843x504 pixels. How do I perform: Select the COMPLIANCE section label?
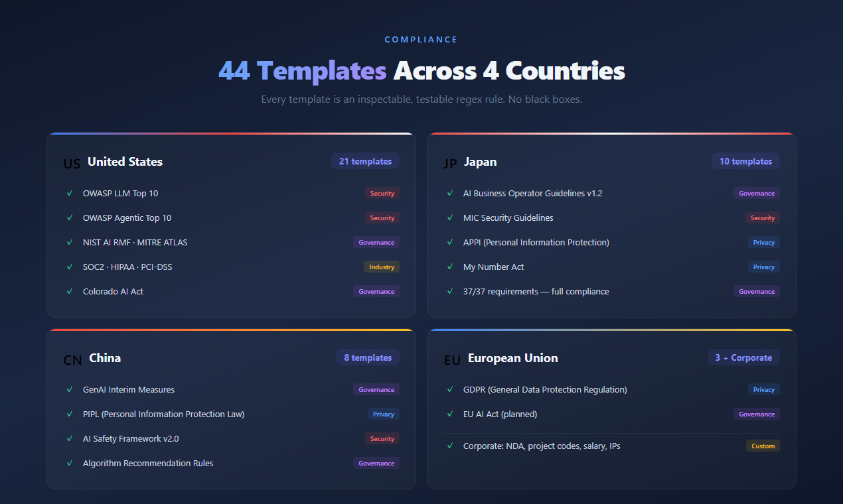pos(421,39)
